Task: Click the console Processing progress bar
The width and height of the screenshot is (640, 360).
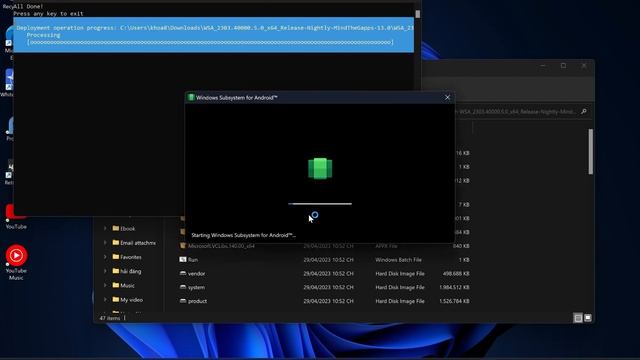Action: [210, 42]
